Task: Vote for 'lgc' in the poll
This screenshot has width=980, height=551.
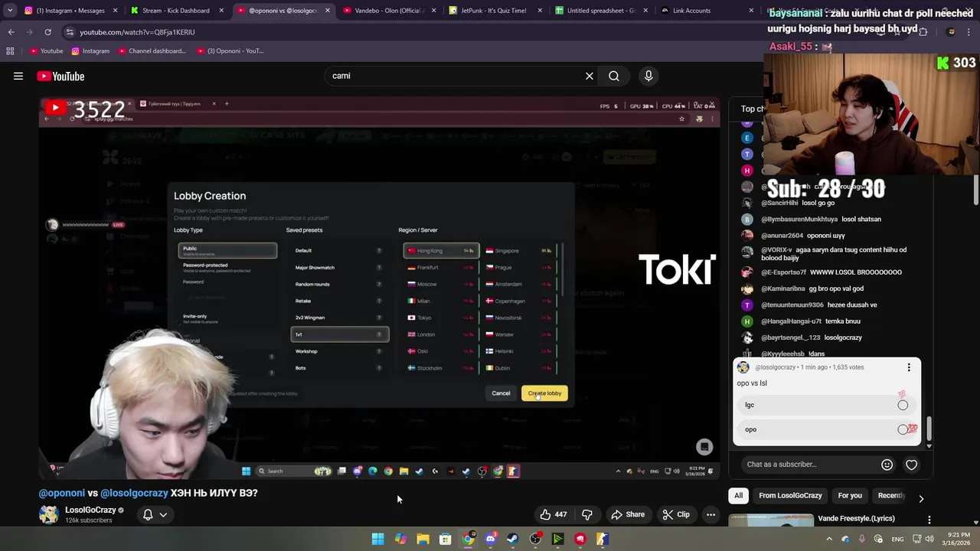Action: [x=827, y=405]
